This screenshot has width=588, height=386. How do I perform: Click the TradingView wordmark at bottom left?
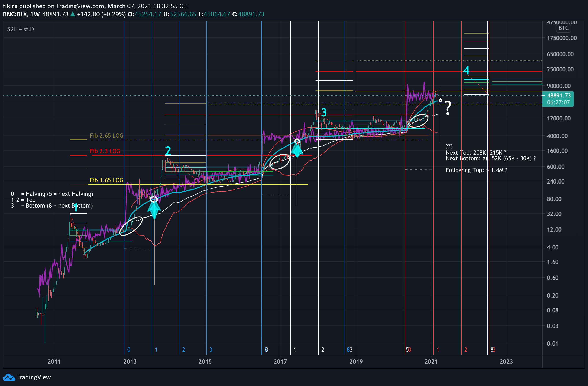pyautogui.click(x=34, y=377)
